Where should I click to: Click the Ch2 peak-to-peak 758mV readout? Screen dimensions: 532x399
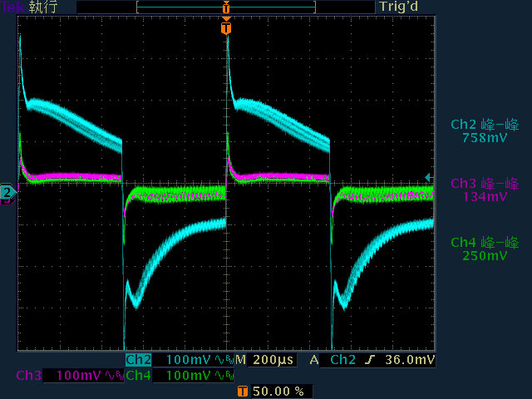point(485,131)
